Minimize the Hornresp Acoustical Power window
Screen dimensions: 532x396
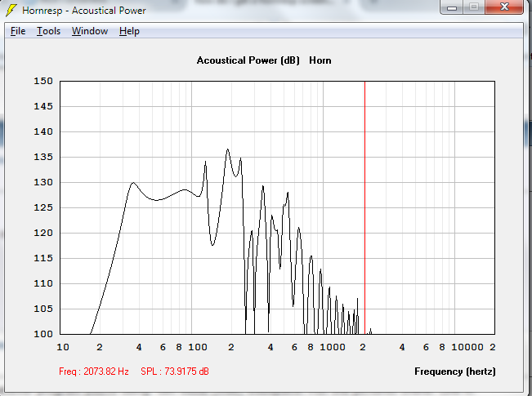click(x=452, y=7)
